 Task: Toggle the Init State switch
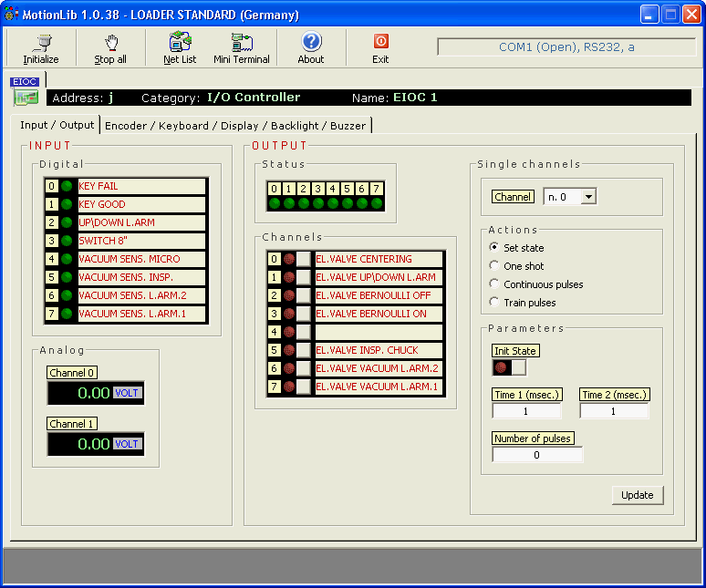[518, 367]
